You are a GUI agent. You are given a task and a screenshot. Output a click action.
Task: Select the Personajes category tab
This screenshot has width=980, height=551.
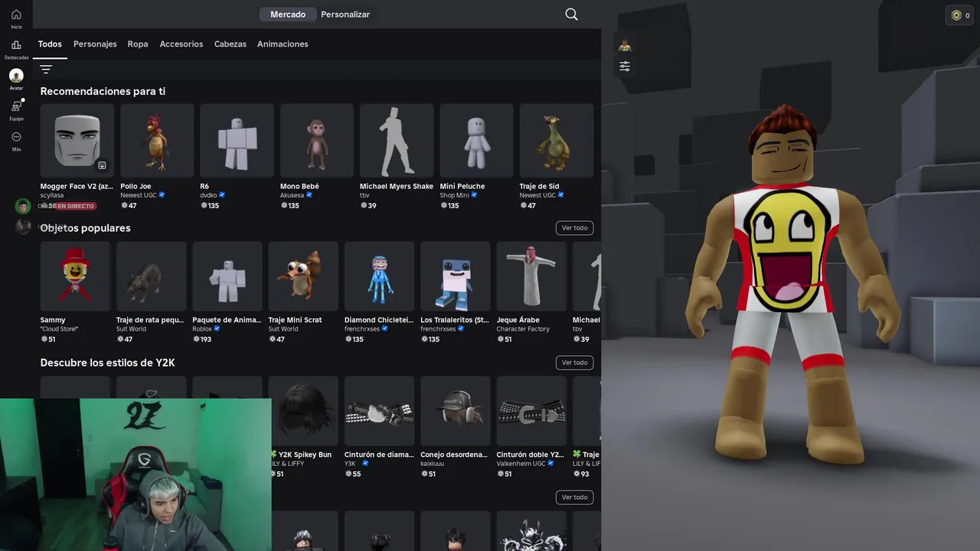point(95,44)
